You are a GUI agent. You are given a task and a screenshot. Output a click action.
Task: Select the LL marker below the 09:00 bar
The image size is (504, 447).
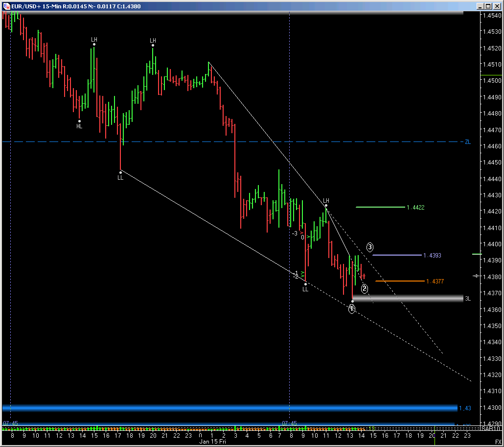tap(305, 289)
